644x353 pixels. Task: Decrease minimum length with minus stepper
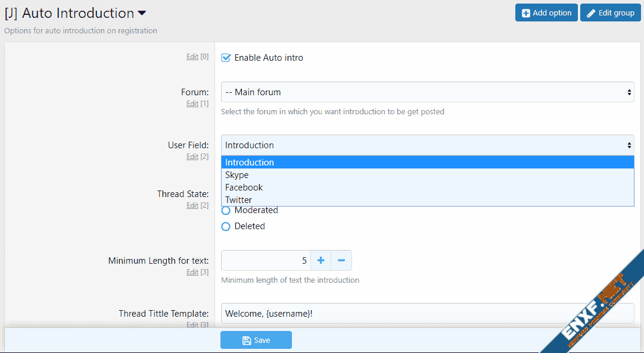[341, 260]
